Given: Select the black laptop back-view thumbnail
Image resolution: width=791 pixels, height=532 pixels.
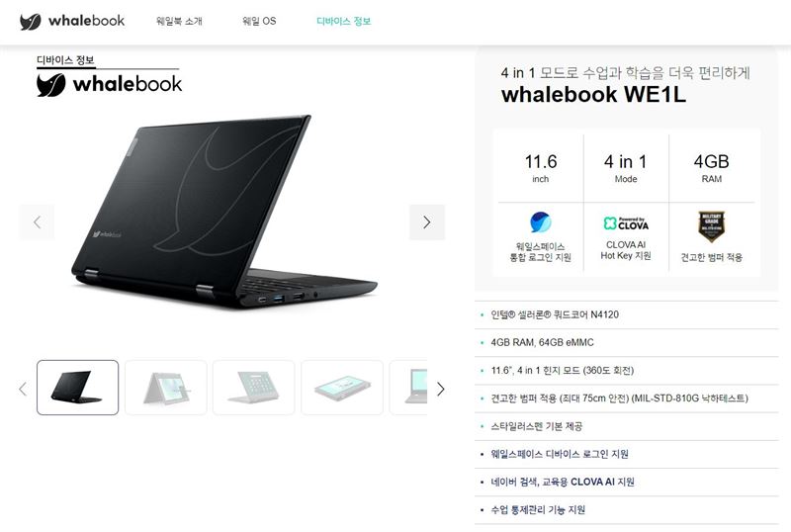Looking at the screenshot, I should tap(78, 388).
